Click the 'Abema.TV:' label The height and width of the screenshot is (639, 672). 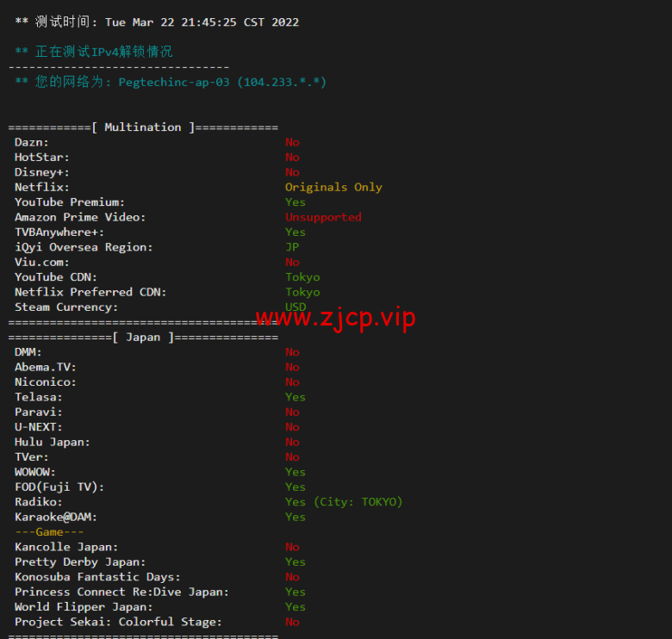(46, 367)
